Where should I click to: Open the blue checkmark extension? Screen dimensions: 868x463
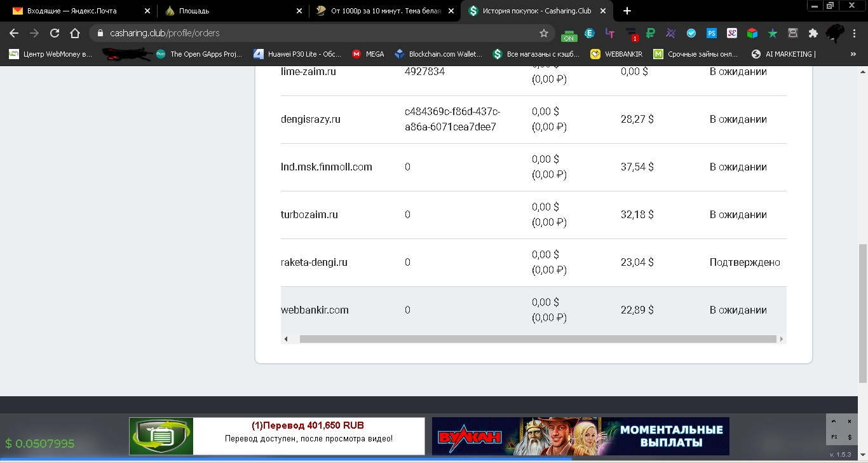tap(691, 33)
